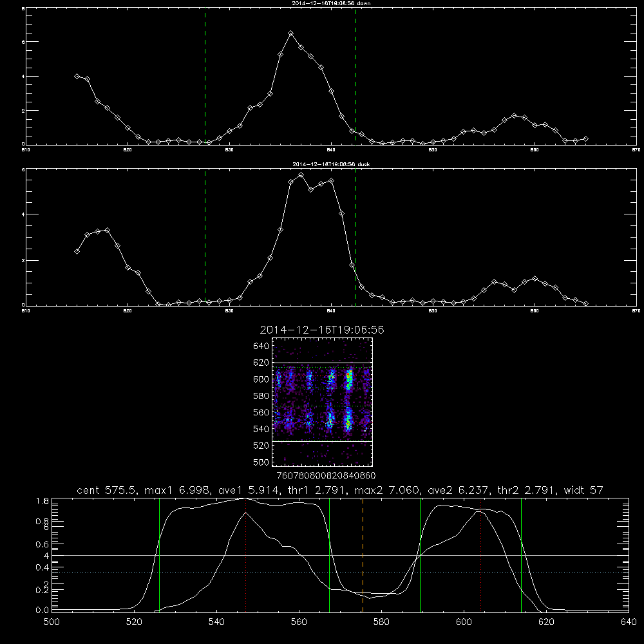
Task: Click the first diamond data point of the dawn curve
Action: (x=77, y=76)
